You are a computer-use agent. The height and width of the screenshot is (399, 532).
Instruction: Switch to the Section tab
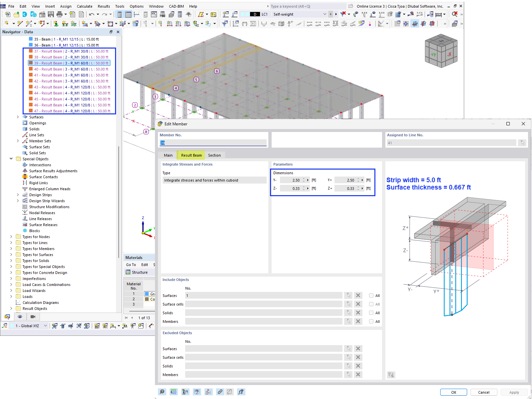(214, 155)
